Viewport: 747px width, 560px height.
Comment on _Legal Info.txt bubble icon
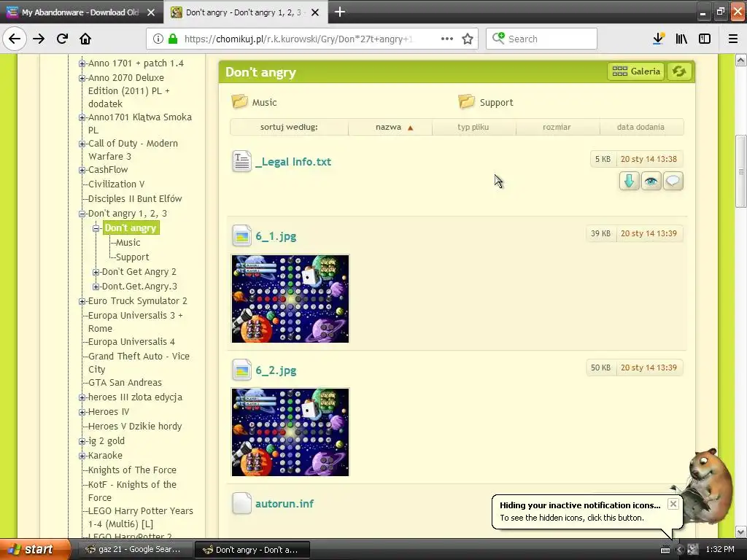tap(673, 181)
